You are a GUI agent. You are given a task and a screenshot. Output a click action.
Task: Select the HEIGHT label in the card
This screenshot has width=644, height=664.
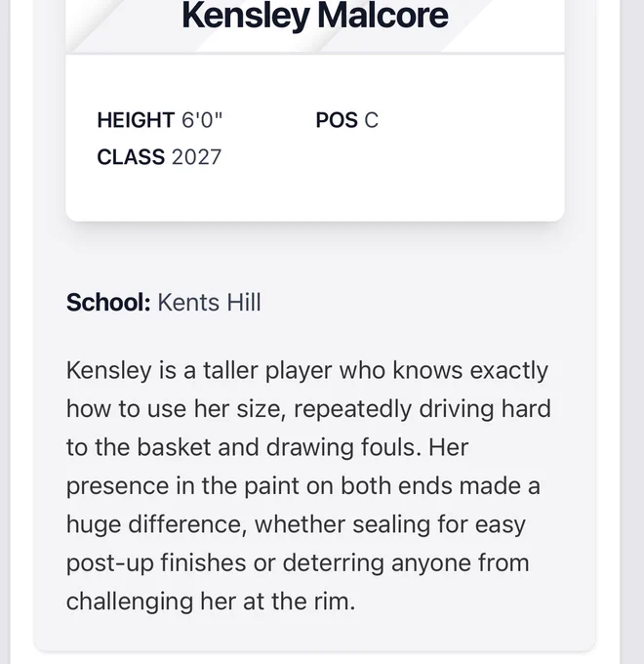(x=136, y=120)
